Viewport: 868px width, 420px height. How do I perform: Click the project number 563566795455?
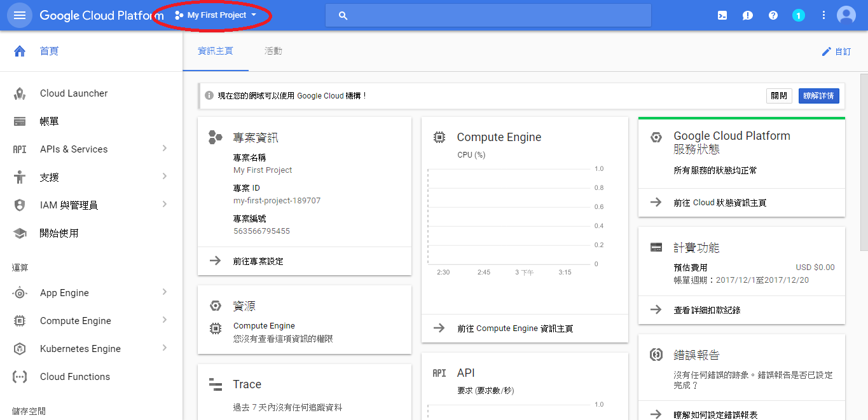pyautogui.click(x=261, y=231)
